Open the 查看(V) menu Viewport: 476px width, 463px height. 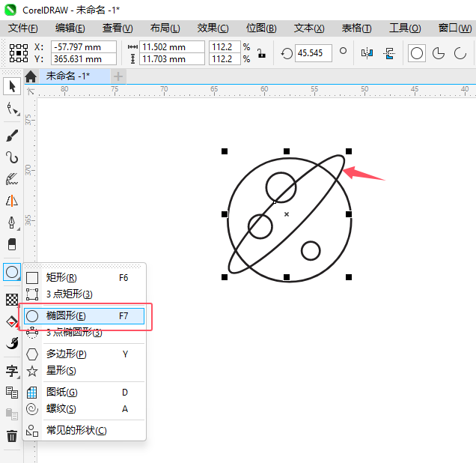point(118,28)
